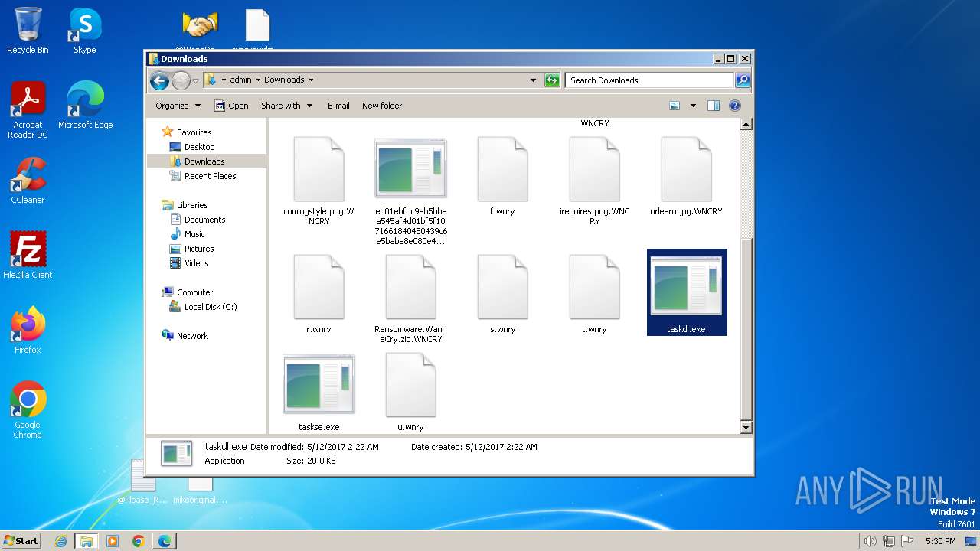
Task: Open Pictures library in navigation pane
Action: (199, 249)
